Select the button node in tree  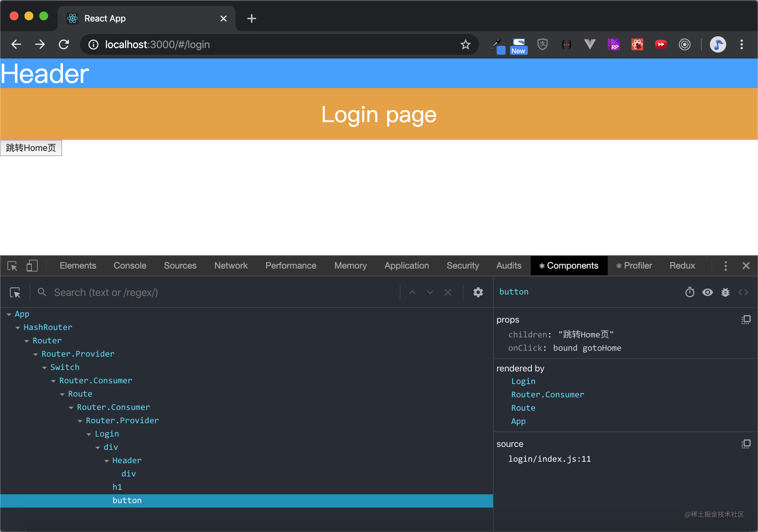pos(246,501)
